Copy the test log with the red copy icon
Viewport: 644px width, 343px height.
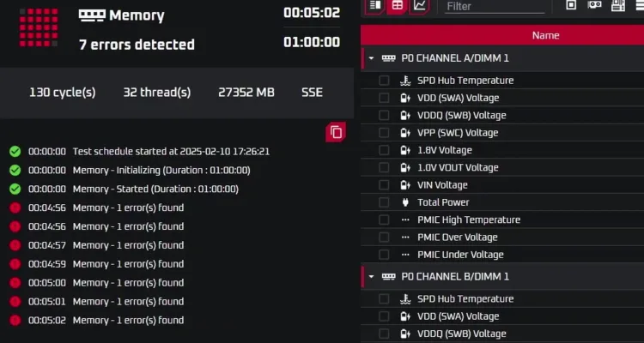[x=336, y=132]
